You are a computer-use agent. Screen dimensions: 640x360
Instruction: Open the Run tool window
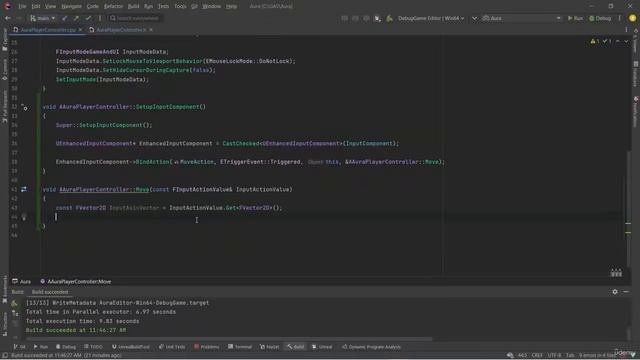point(41,347)
